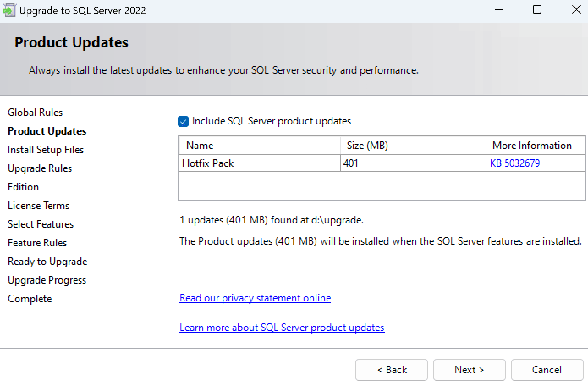Click the SQL Server setup title bar icon

pos(9,10)
